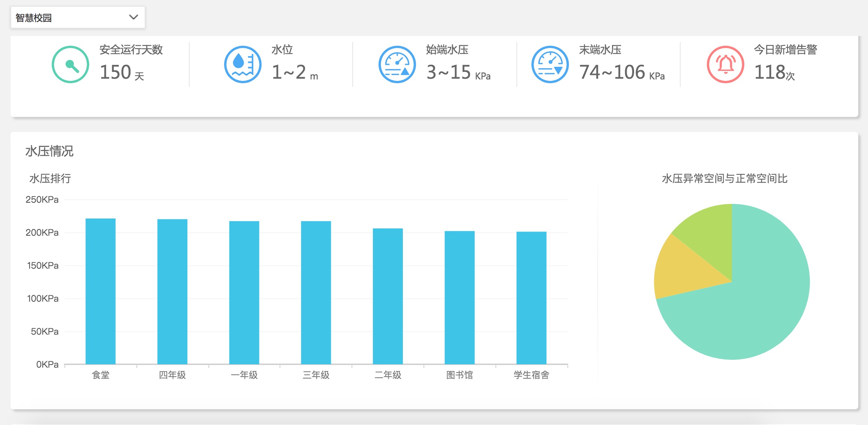Click the 图书馆 axis label
The width and height of the screenshot is (868, 425).
tap(459, 375)
